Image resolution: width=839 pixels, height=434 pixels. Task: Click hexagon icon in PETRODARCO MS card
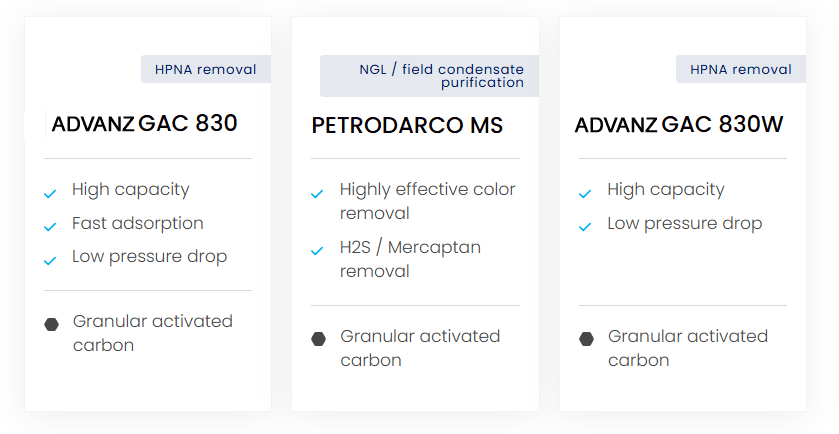(319, 339)
